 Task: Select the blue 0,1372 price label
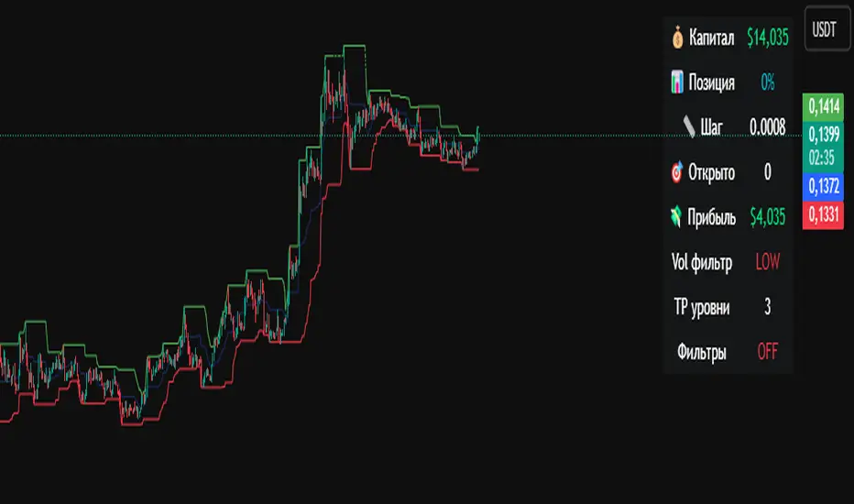824,186
